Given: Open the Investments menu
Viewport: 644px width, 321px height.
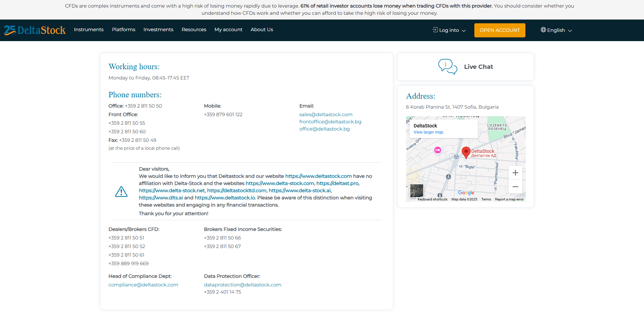Looking at the screenshot, I should [x=158, y=29].
